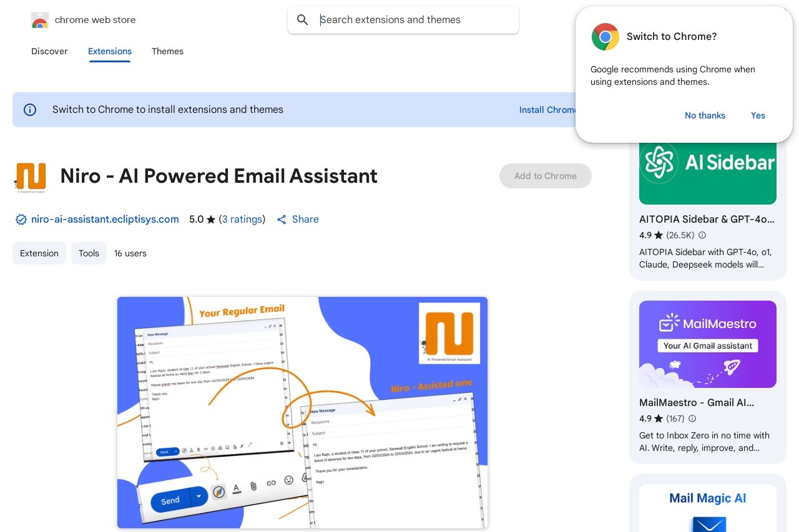
Task: Open the AI Sidebar banner thumbnail
Action: pos(708,173)
